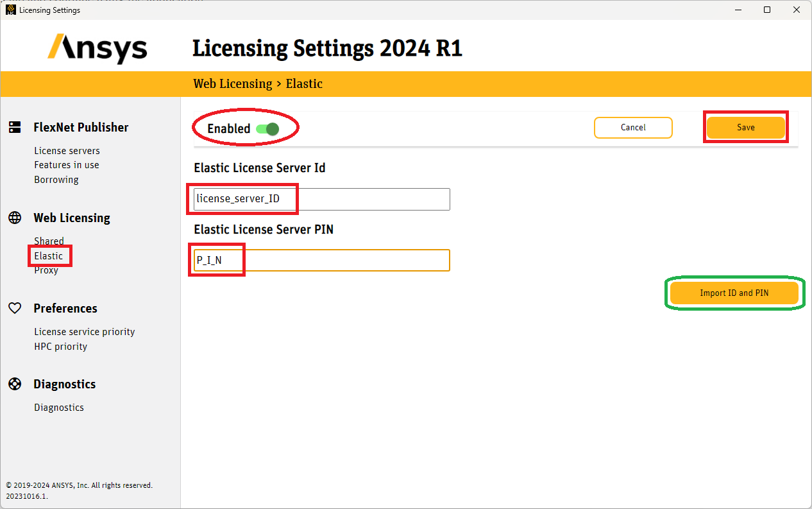Open the Borrowing page
This screenshot has width=812, height=509.
click(56, 179)
